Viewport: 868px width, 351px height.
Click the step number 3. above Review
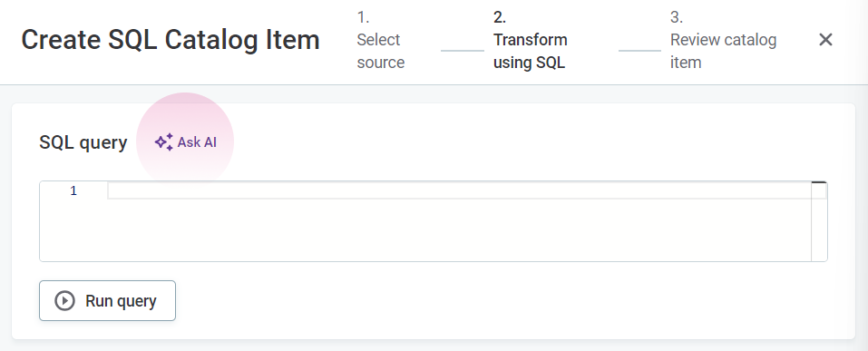[677, 17]
